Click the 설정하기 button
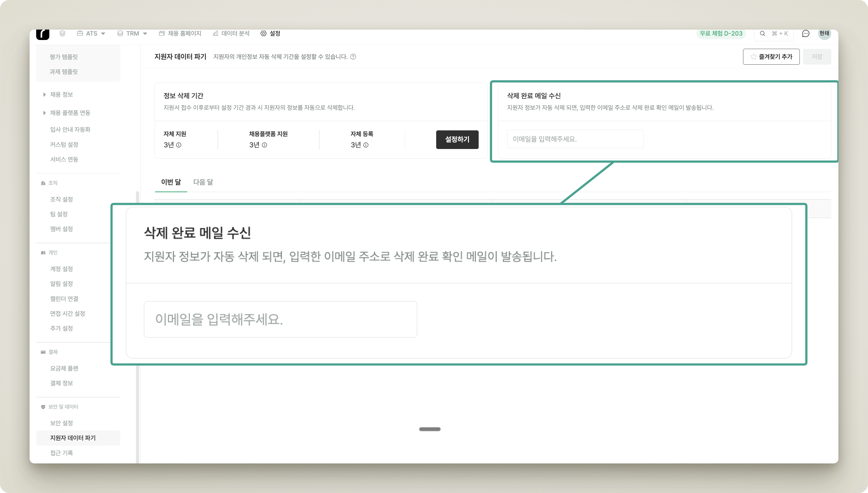Image resolution: width=868 pixels, height=493 pixels. pos(457,139)
